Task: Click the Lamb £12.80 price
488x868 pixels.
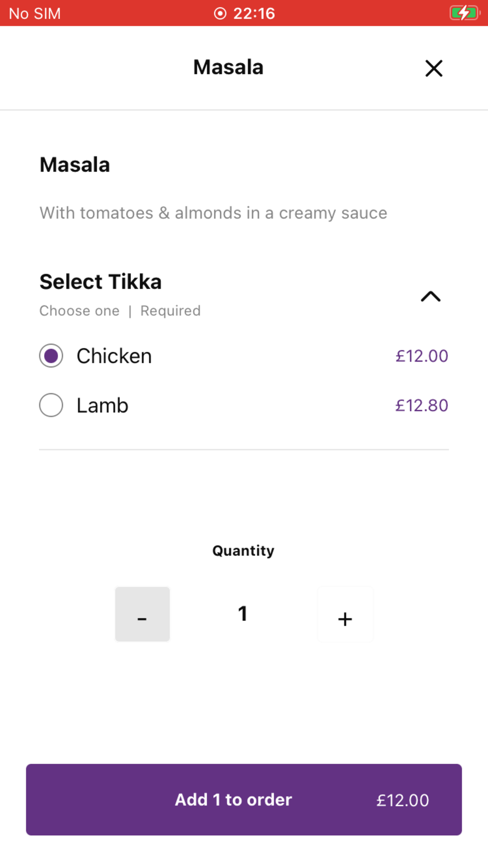Action: pyautogui.click(x=421, y=405)
